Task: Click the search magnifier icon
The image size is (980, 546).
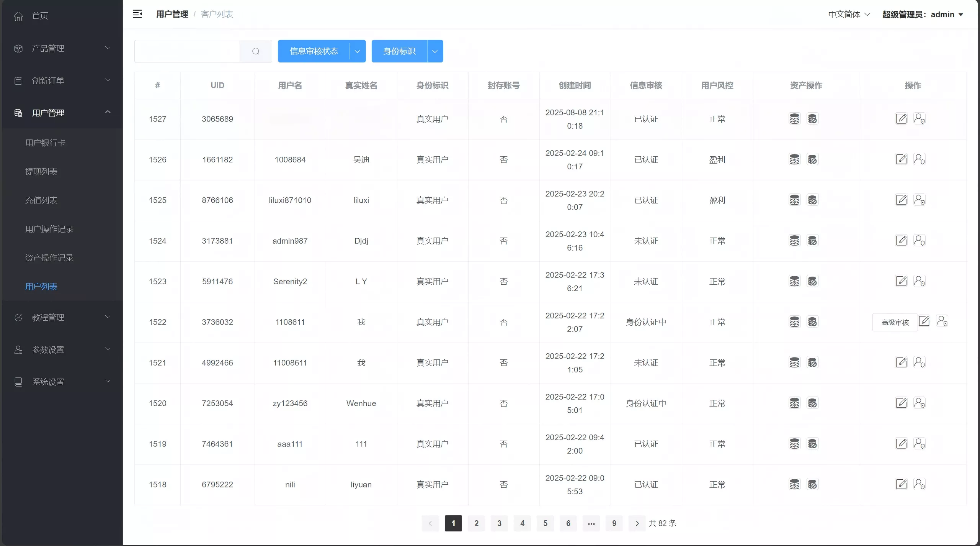Action: 256,51
